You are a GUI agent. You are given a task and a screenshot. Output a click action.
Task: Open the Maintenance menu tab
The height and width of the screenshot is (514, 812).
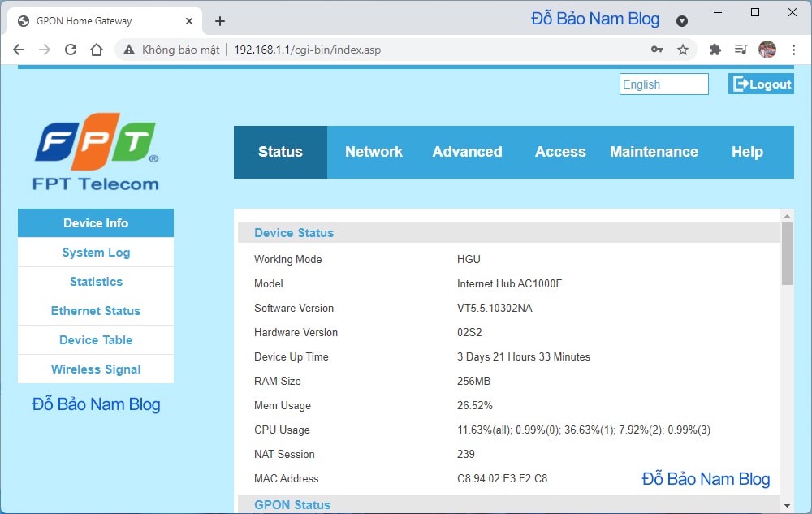654,152
